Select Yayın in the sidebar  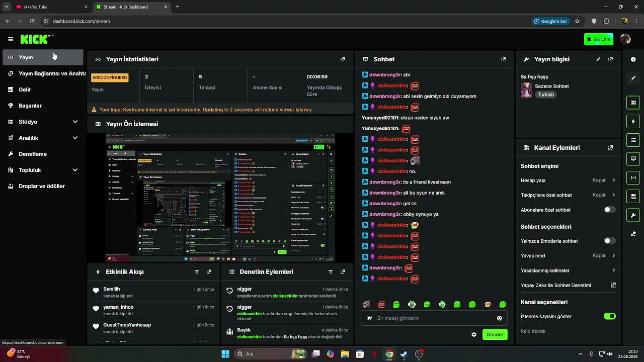click(43, 57)
